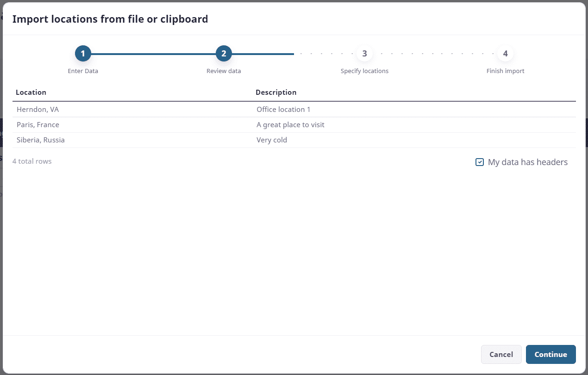Select step 3 Specify locations circle
588x375 pixels.
point(364,53)
